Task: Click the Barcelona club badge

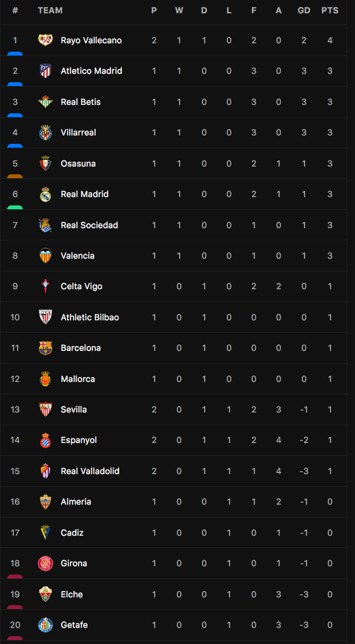Action: click(45, 348)
